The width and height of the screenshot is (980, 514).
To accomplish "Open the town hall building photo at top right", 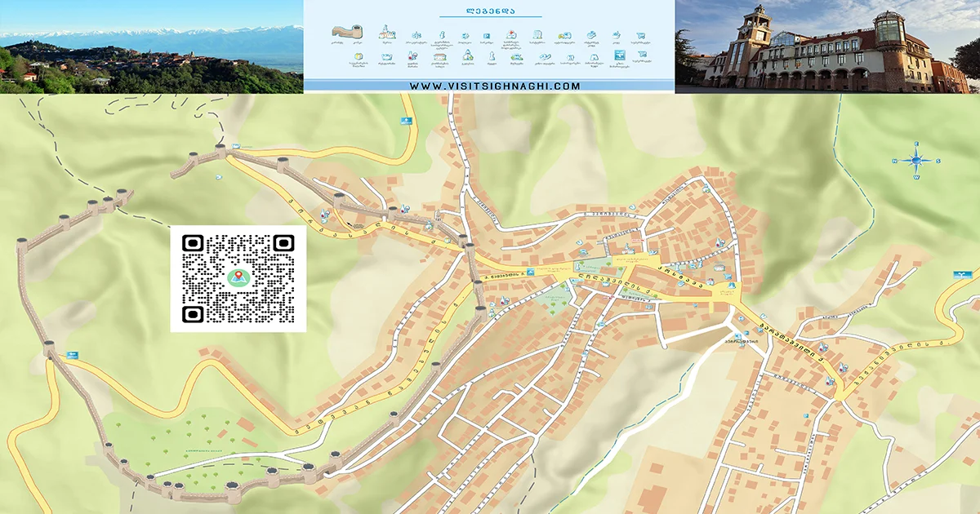I will [x=827, y=47].
